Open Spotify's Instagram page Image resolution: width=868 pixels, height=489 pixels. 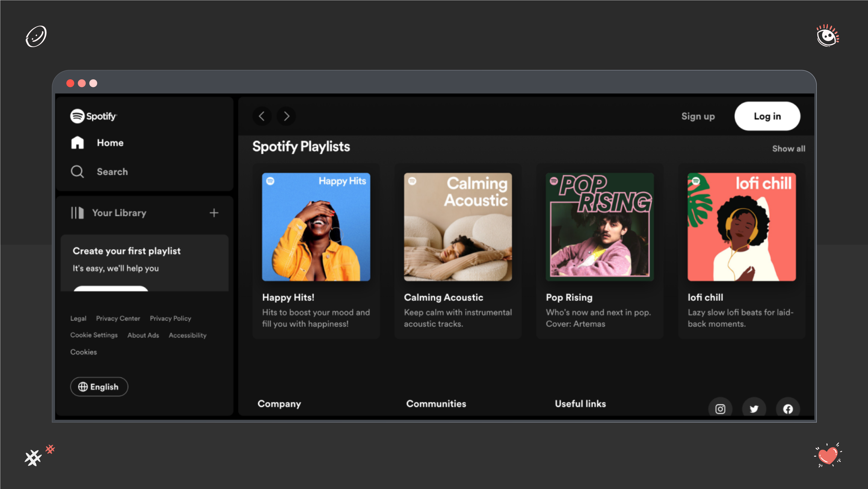coord(720,409)
